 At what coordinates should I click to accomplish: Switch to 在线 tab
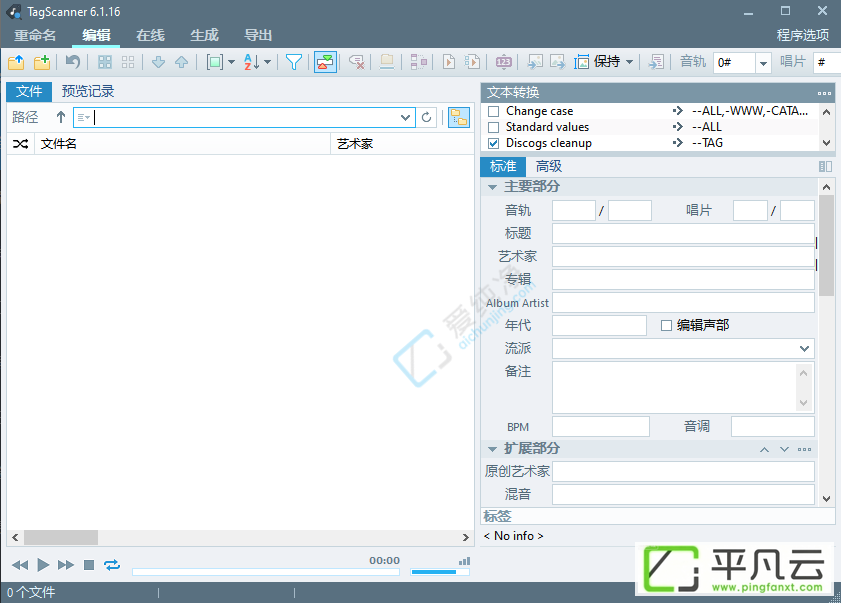pos(150,35)
